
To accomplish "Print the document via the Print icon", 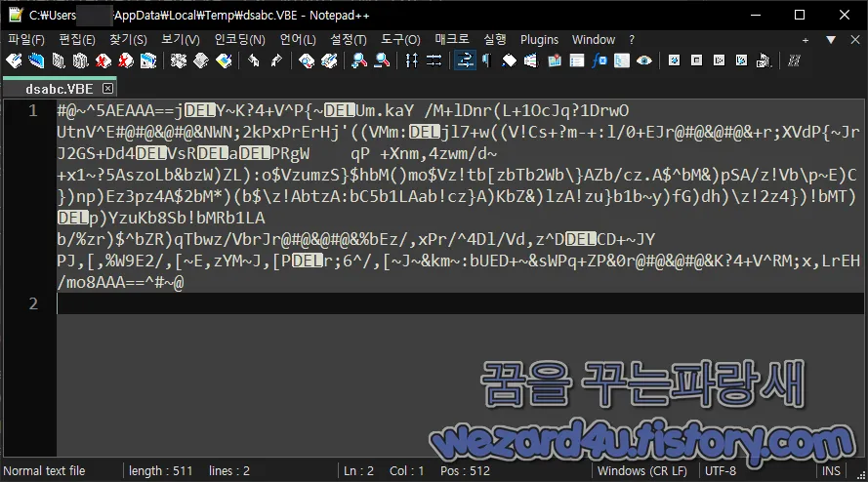I will coord(148,60).
